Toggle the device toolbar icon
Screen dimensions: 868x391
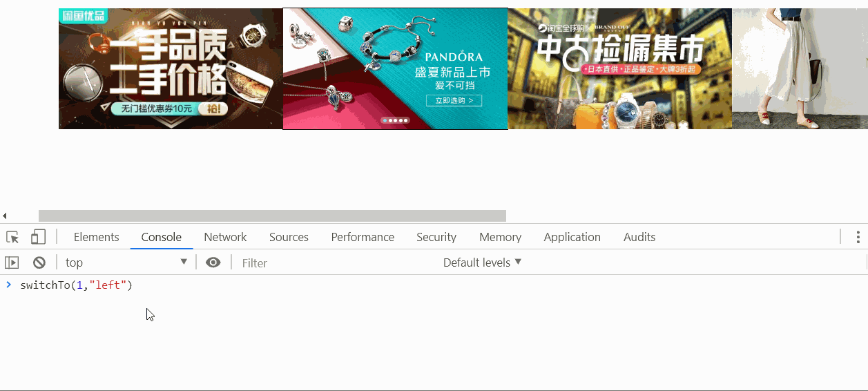click(38, 237)
